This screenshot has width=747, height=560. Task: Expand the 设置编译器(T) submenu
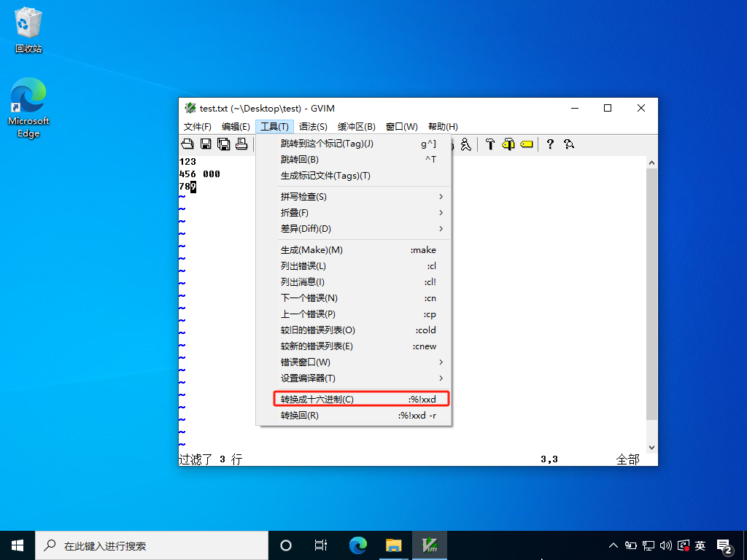[354, 378]
